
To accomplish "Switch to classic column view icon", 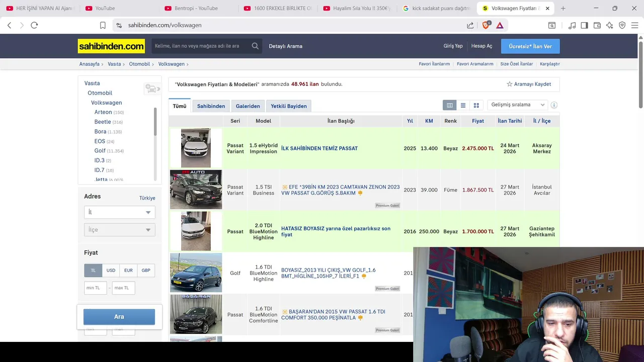I will 449,105.
